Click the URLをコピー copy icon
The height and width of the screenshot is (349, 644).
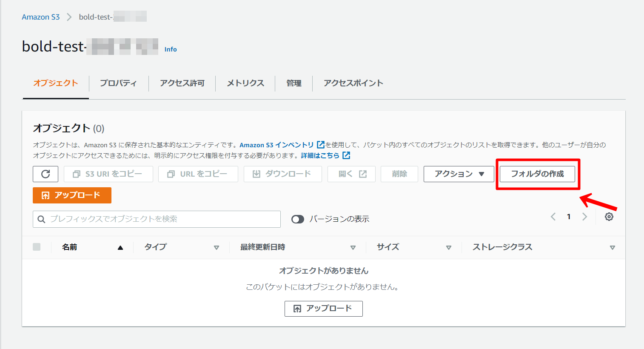[170, 174]
